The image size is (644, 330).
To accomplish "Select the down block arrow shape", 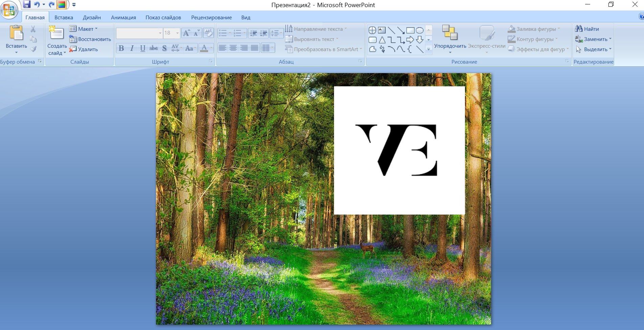I will [420, 40].
